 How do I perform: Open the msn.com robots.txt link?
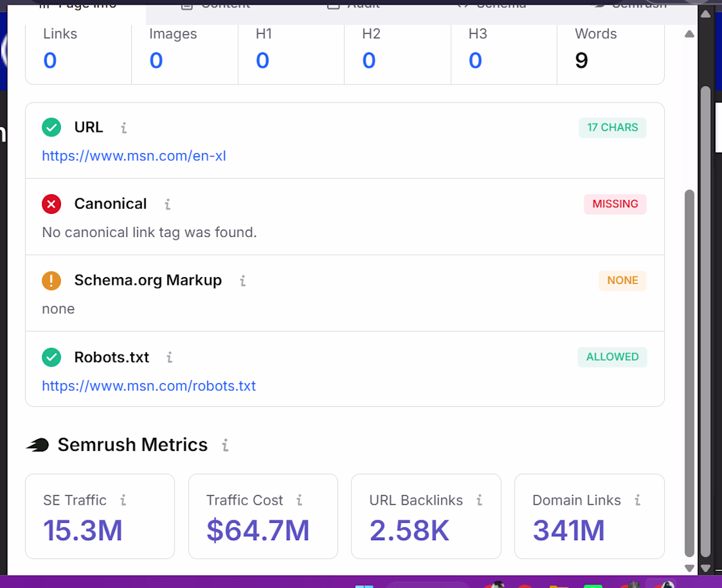[149, 386]
